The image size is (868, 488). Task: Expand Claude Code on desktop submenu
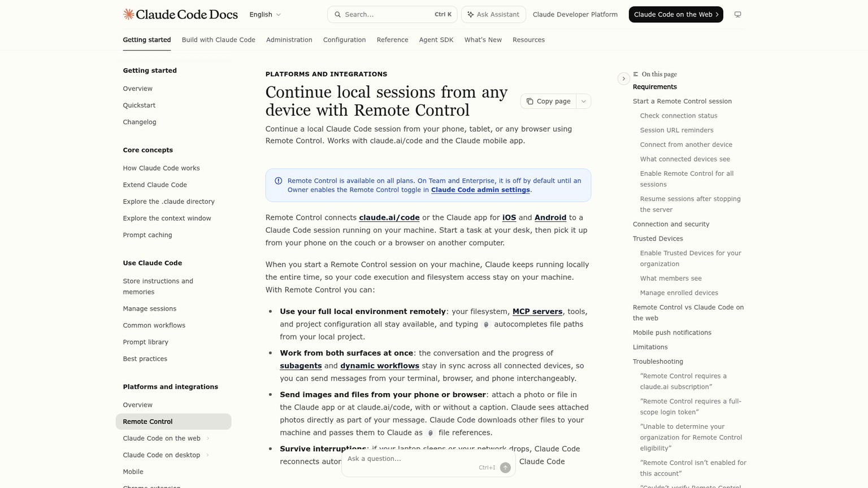click(207, 455)
